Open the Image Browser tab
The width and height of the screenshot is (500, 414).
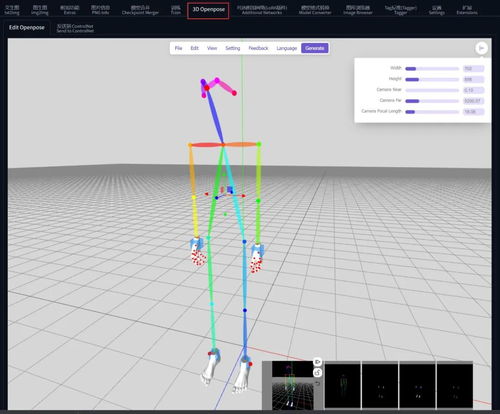click(x=358, y=10)
